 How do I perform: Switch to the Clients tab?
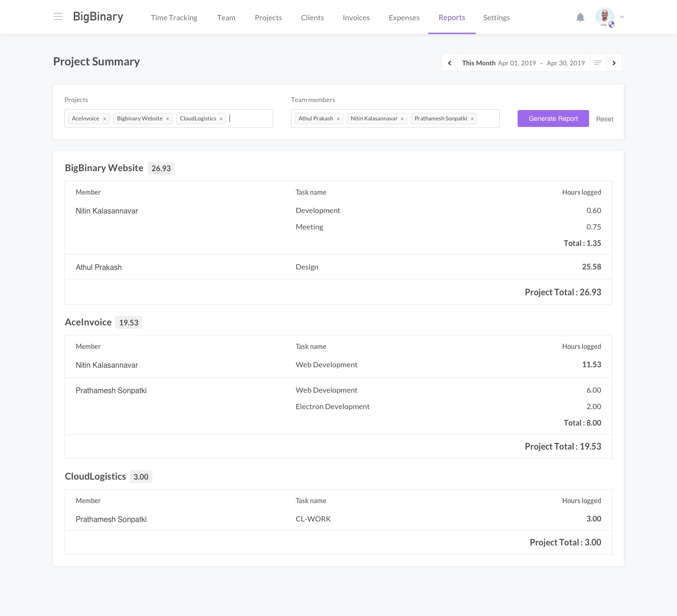312,17
